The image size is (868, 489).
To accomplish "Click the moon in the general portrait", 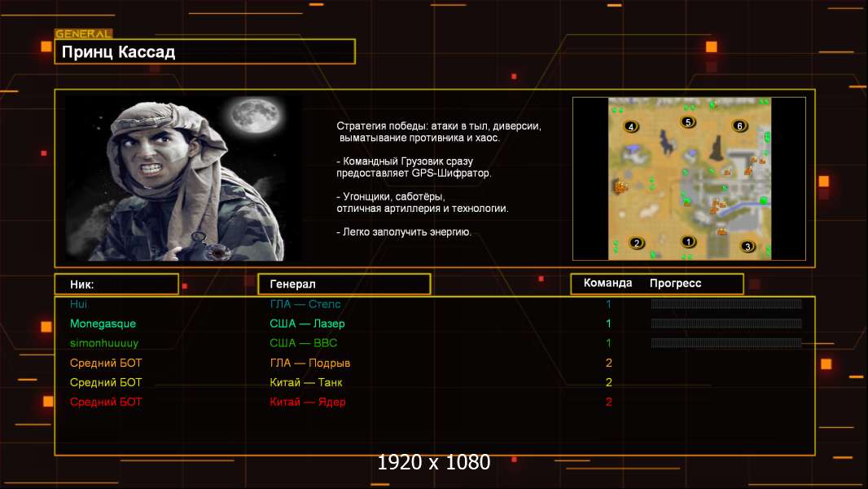I will click(x=255, y=116).
